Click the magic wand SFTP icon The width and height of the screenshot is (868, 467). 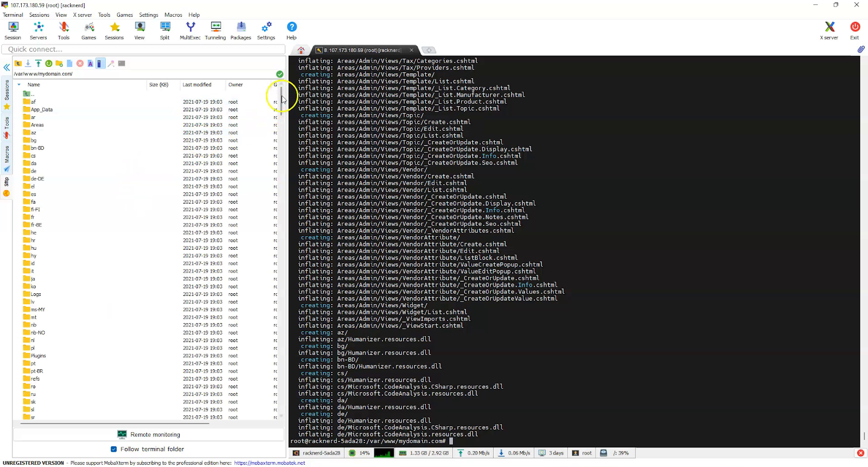click(111, 64)
